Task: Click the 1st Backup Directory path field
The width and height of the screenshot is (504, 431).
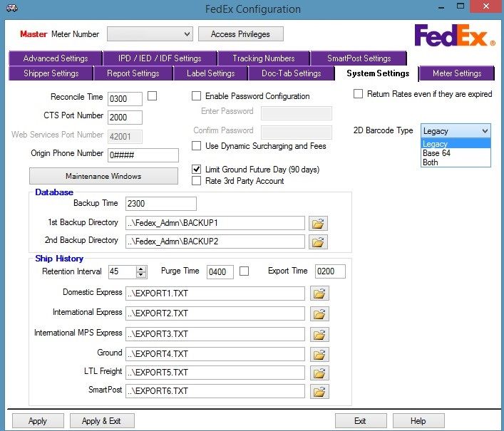Action: (215, 223)
